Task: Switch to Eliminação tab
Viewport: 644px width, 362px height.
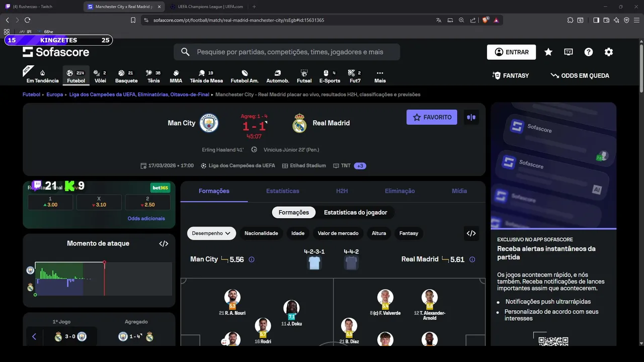Action: pos(400,191)
